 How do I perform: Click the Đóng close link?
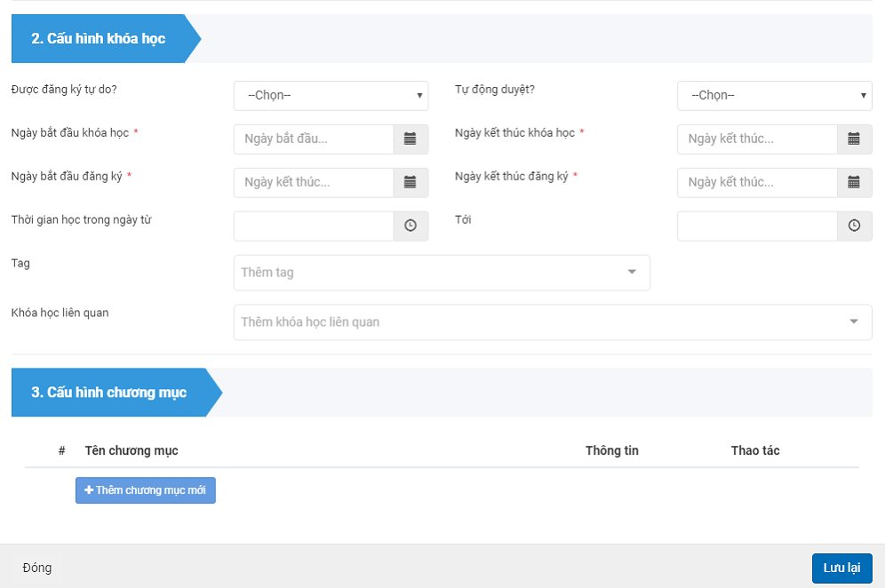coord(37,568)
